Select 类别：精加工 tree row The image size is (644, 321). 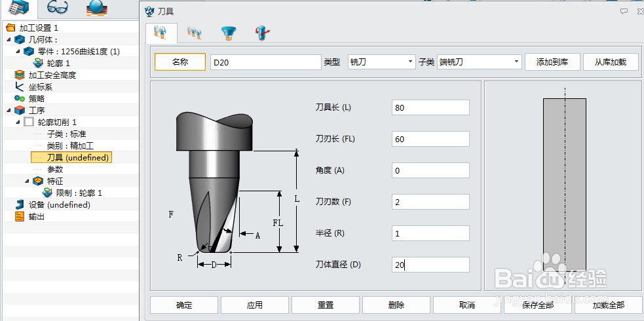coord(70,145)
